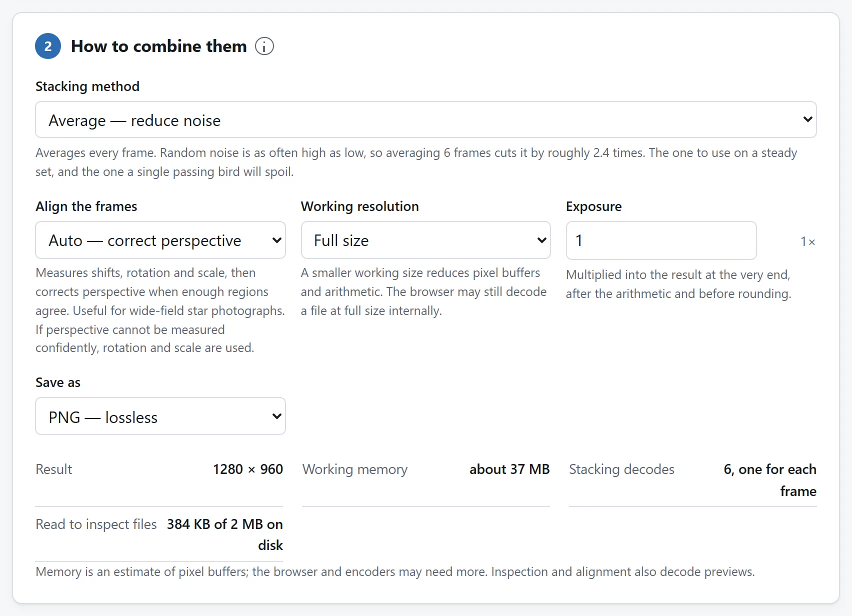Viewport: 852px width, 616px height.
Task: Open the Align the frames dropdown
Action: [x=160, y=240]
